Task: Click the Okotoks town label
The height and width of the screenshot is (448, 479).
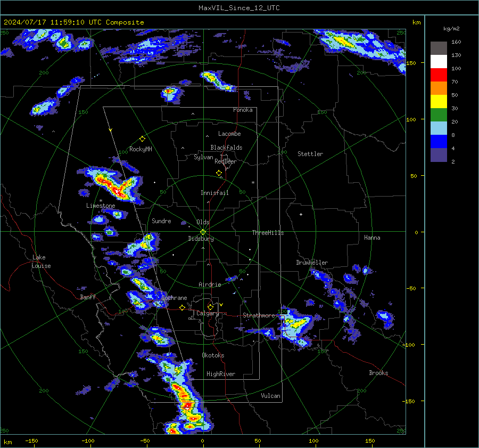Action: pyautogui.click(x=213, y=355)
